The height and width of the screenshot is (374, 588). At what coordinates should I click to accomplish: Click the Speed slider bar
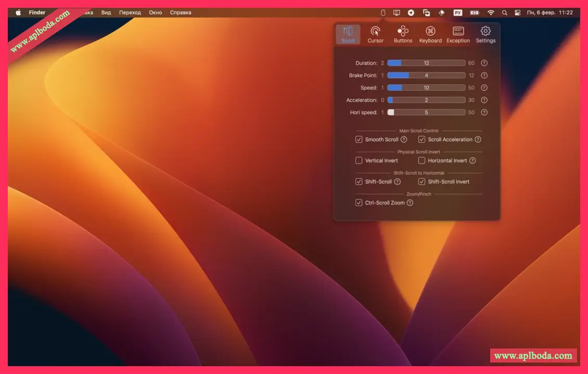[426, 88]
